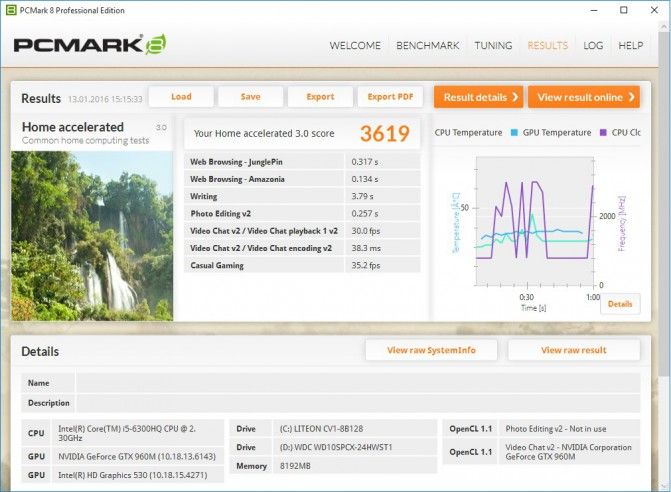Click the PCMark 8 logo

(x=90, y=44)
